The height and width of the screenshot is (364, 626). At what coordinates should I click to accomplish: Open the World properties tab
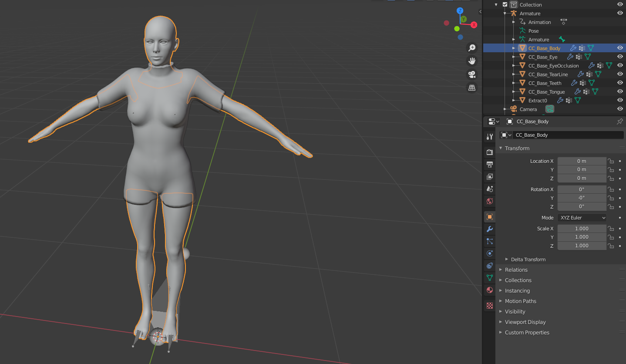(490, 201)
